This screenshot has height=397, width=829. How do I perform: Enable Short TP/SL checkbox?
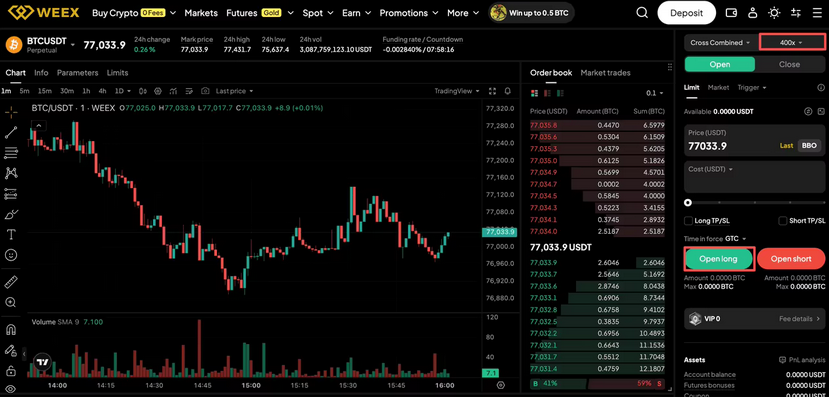(783, 220)
